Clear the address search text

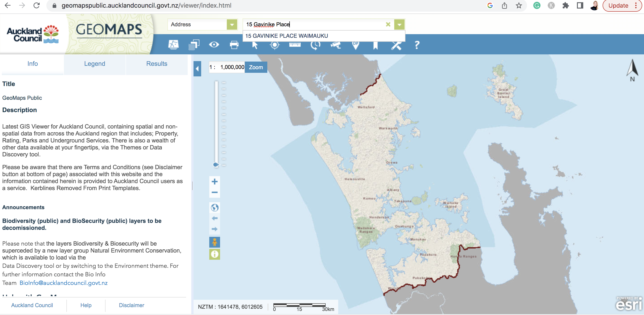point(388,24)
